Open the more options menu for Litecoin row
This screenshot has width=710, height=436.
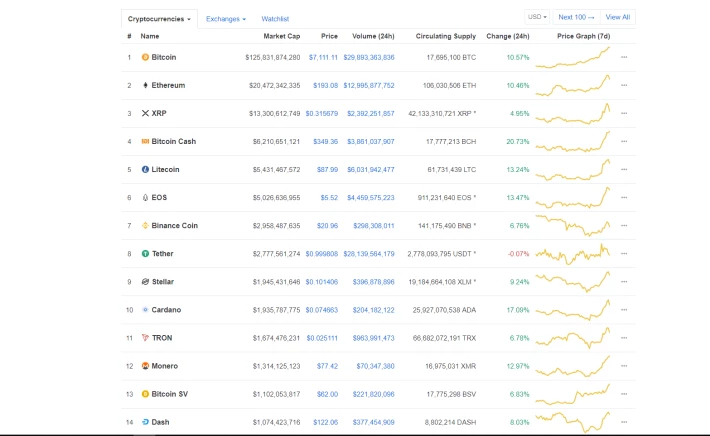[x=624, y=169]
